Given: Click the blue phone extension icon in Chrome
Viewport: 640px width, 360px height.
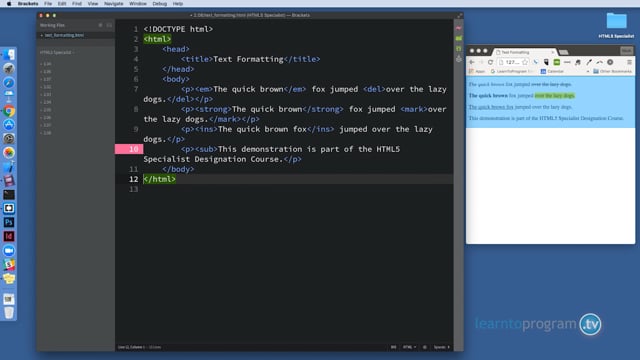Looking at the screenshot, I should point(536,62).
